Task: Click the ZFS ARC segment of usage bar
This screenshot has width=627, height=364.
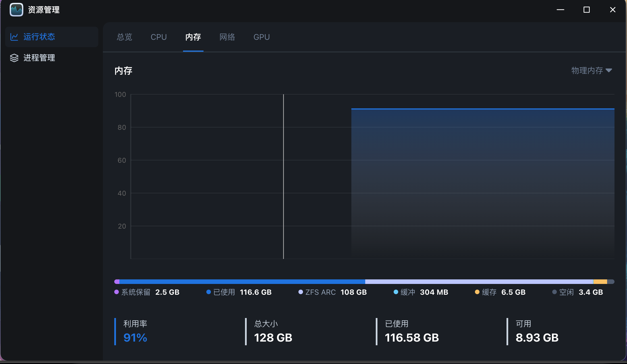Action: point(479,282)
